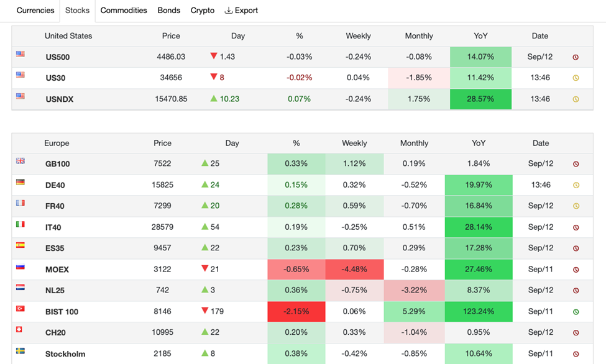
Task: Click the German flag icon beside DE40
Action: coord(21,183)
